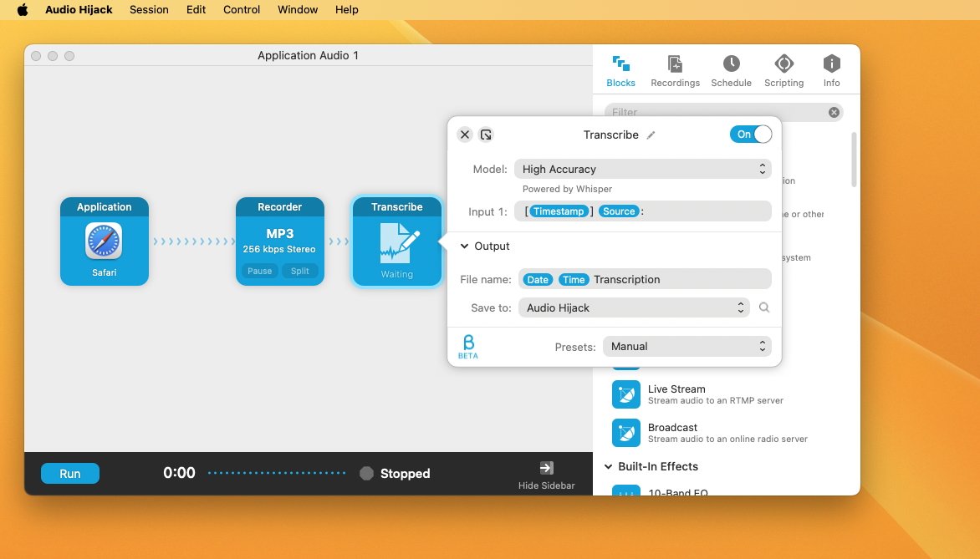
Task: Open the Save to Audio Hijack dropdown
Action: pos(634,307)
